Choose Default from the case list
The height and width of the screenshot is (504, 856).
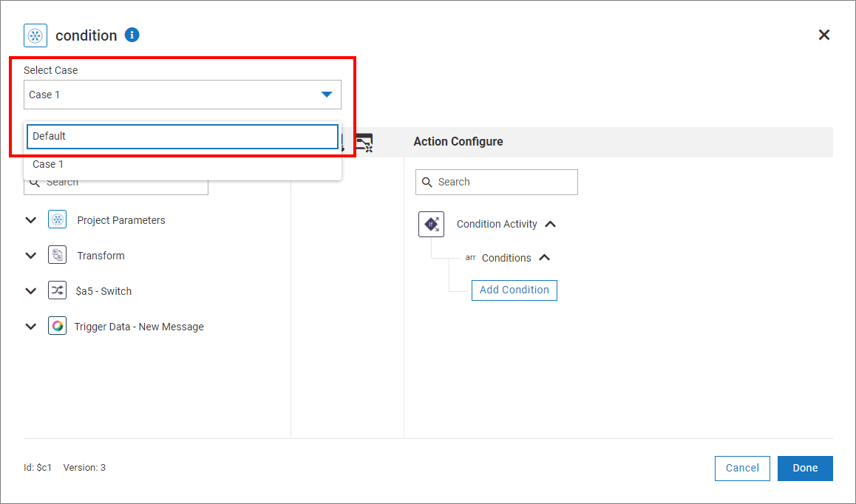pyautogui.click(x=183, y=137)
